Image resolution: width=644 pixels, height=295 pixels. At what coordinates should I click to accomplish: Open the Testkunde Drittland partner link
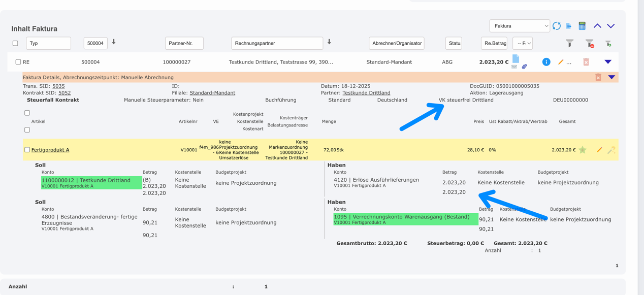[366, 93]
